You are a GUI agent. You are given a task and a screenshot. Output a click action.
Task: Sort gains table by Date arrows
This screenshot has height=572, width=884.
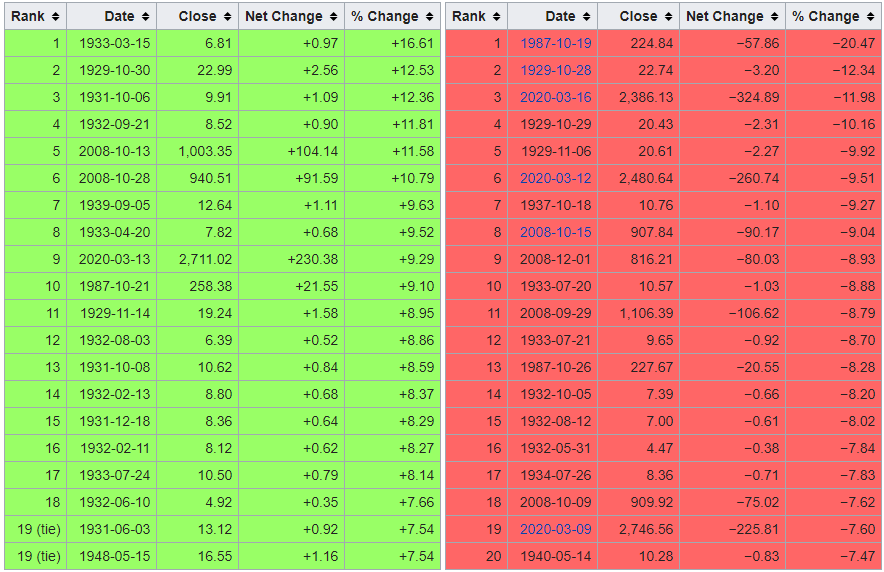click(x=145, y=17)
